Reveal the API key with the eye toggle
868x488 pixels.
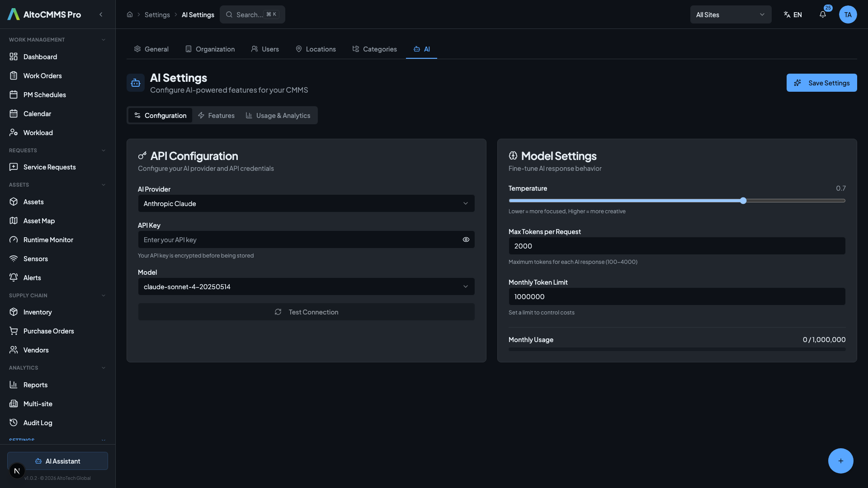pyautogui.click(x=466, y=239)
